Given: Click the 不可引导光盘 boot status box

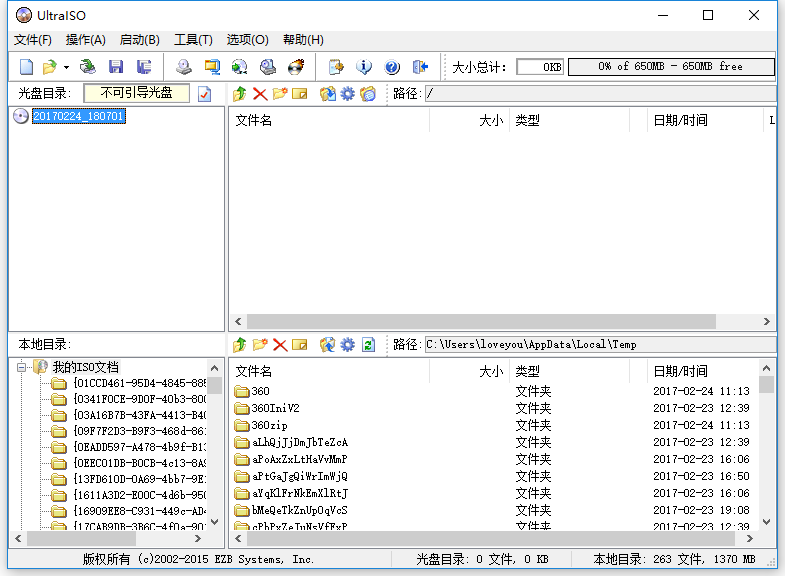Looking at the screenshot, I should point(137,93).
